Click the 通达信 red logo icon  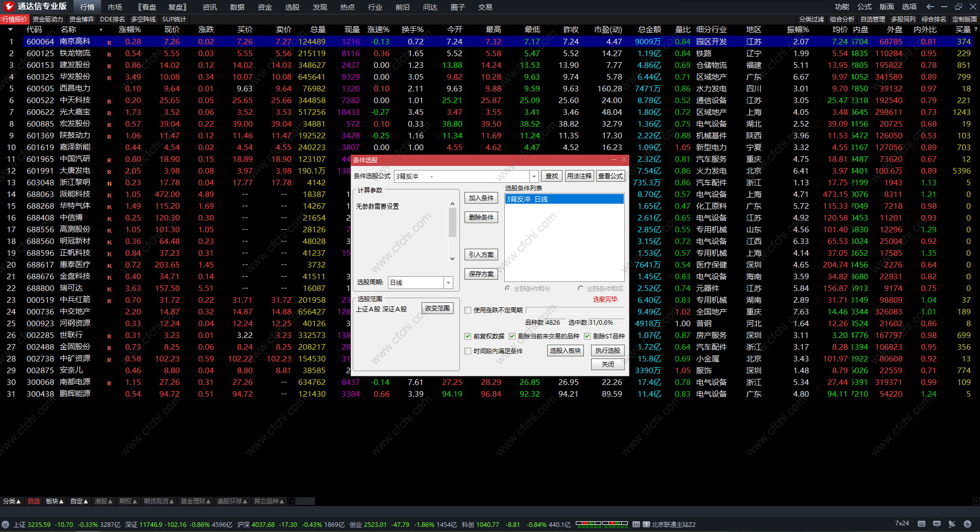tap(9, 7)
